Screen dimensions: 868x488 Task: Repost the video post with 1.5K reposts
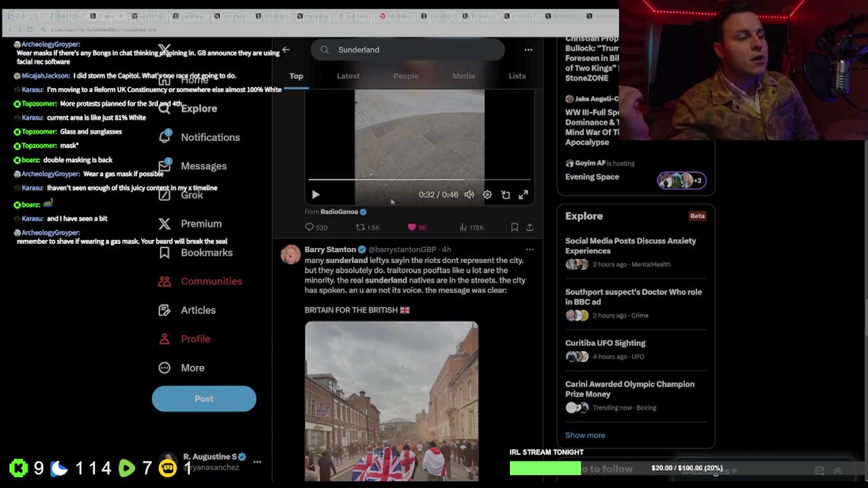point(368,228)
